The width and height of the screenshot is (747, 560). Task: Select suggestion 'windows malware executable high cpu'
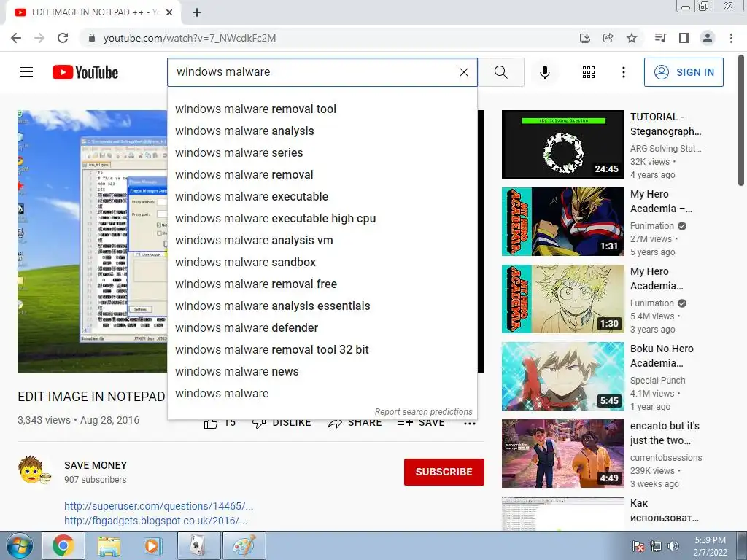(322, 219)
